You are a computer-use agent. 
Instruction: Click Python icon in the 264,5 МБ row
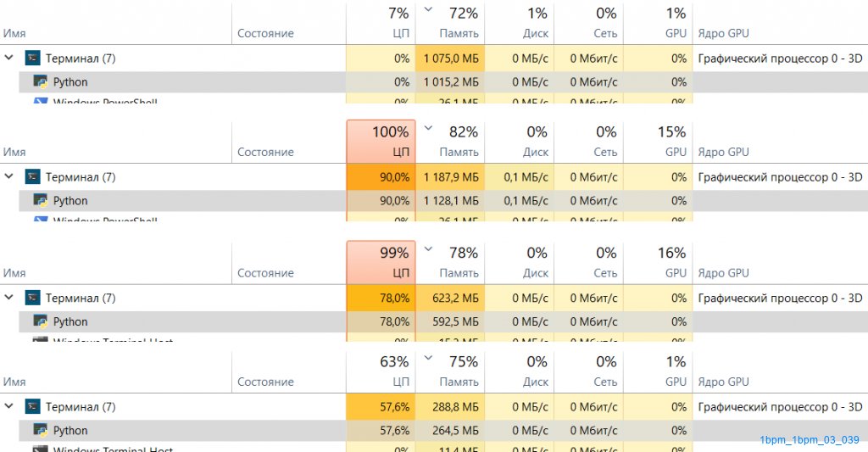coord(40,431)
